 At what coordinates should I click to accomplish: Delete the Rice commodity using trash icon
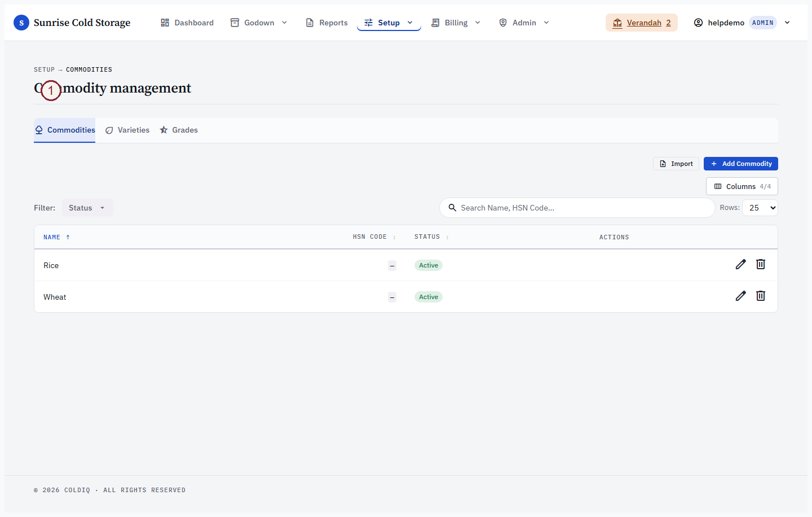pos(761,264)
